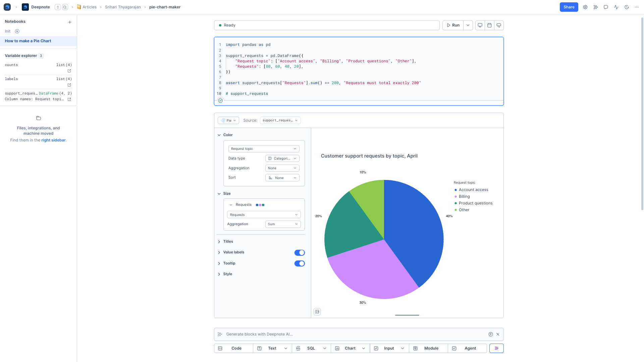Click the purple AI sparkle button at bottom right
Viewport: 644px width, 362px height.
[x=496, y=348]
